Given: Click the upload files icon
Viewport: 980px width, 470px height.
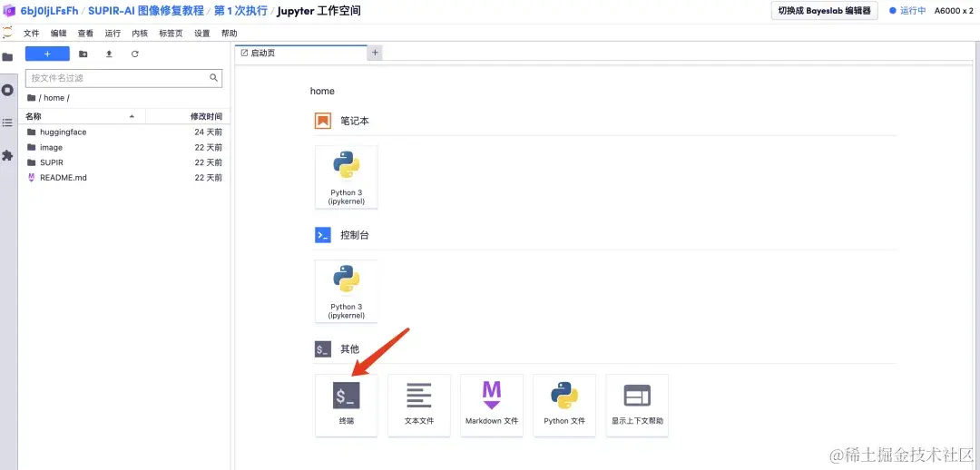Looking at the screenshot, I should click(x=109, y=54).
